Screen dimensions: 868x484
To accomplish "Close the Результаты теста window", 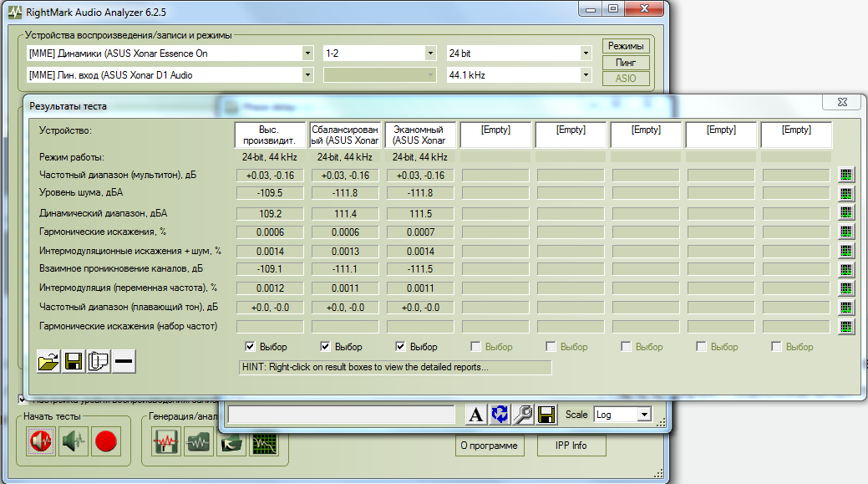I will click(x=842, y=102).
